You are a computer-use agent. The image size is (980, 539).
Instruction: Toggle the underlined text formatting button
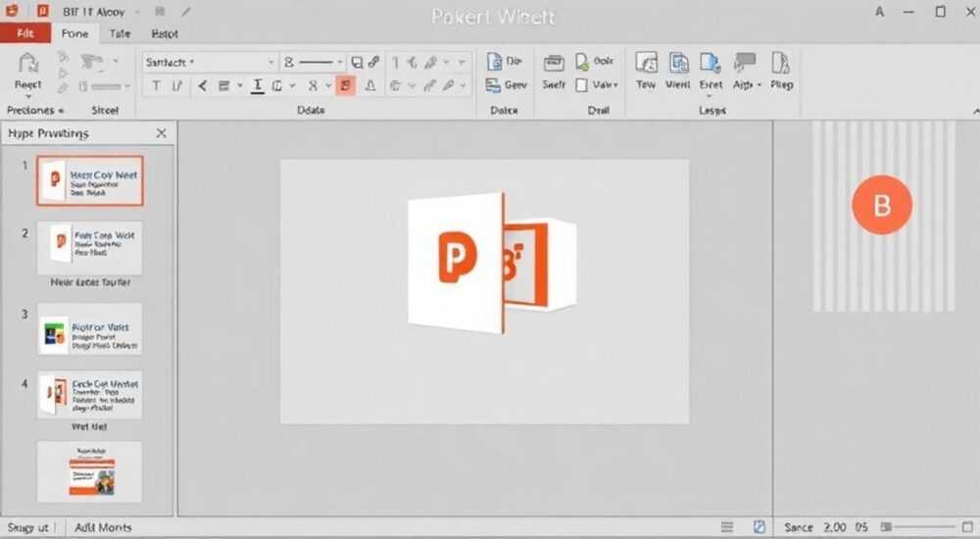coord(257,85)
